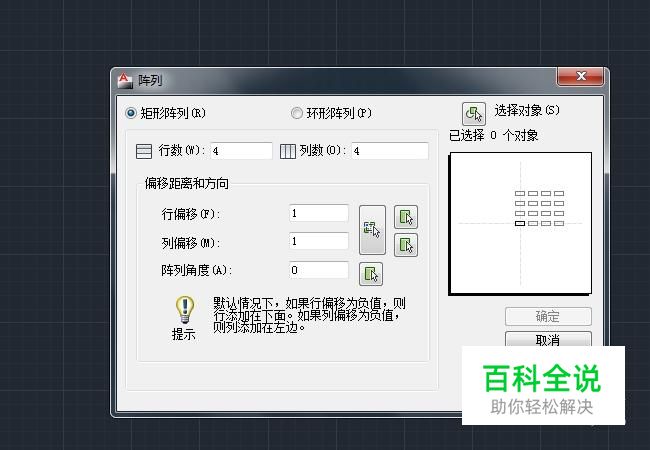This screenshot has height=450, width=650.
Task: Click the pick column offset icon button
Action: pos(406,245)
